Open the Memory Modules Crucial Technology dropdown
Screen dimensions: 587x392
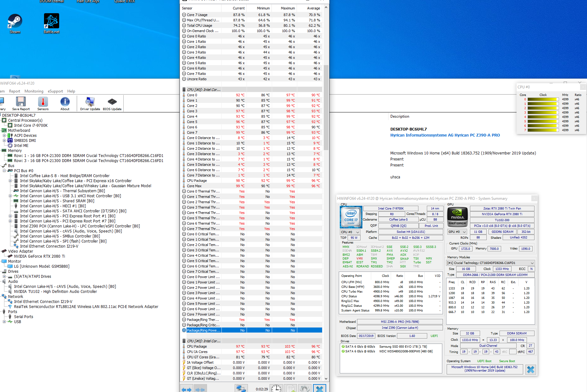[490, 263]
